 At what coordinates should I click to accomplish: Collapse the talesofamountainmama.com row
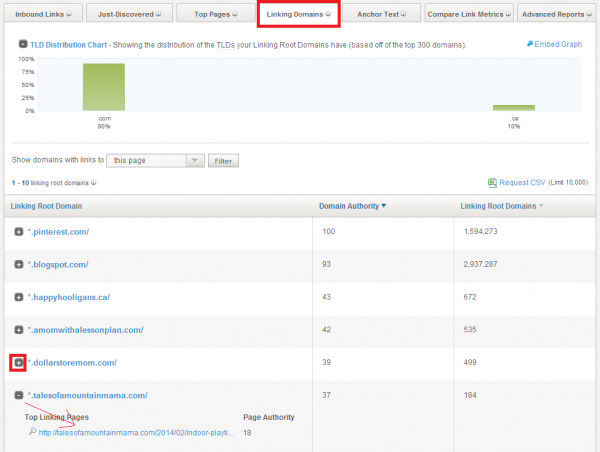(x=19, y=395)
